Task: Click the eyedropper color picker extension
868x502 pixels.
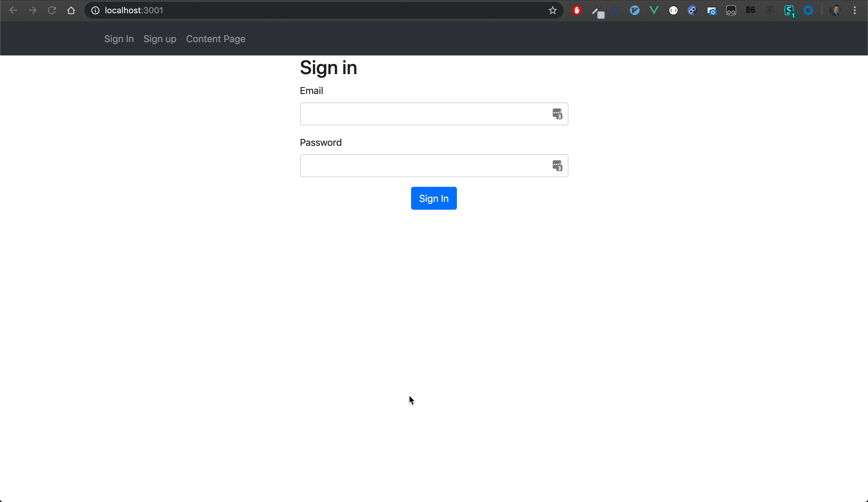Action: [596, 11]
